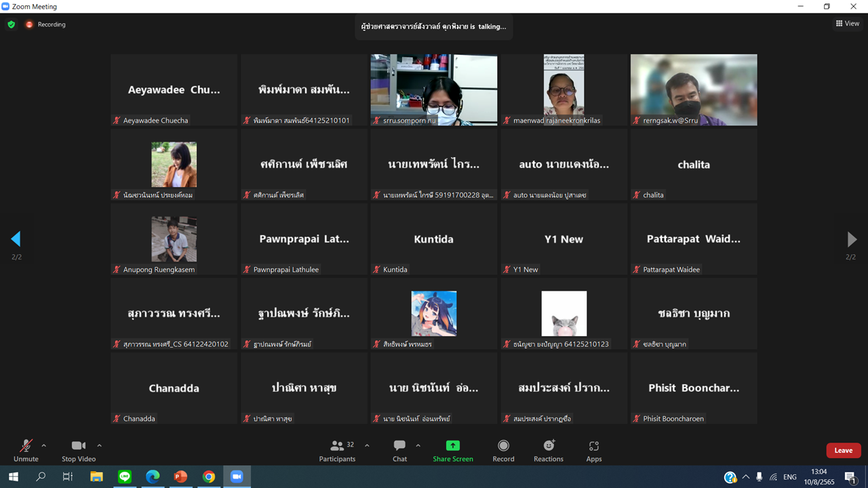
Task: Click the Participants icon in the toolbar
Action: [x=337, y=446]
